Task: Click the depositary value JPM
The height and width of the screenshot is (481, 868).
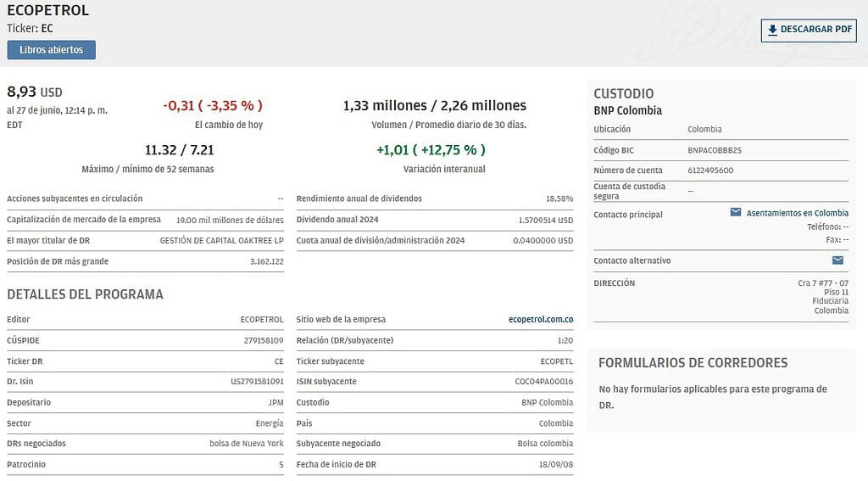Action: (275, 402)
